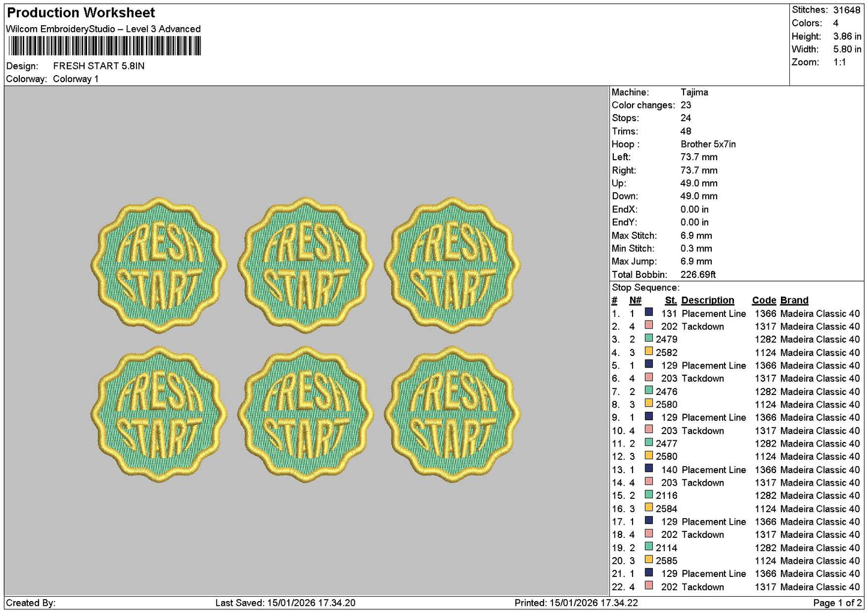Click the Stop Sequence heading
This screenshot has width=868, height=613.
pos(646,288)
